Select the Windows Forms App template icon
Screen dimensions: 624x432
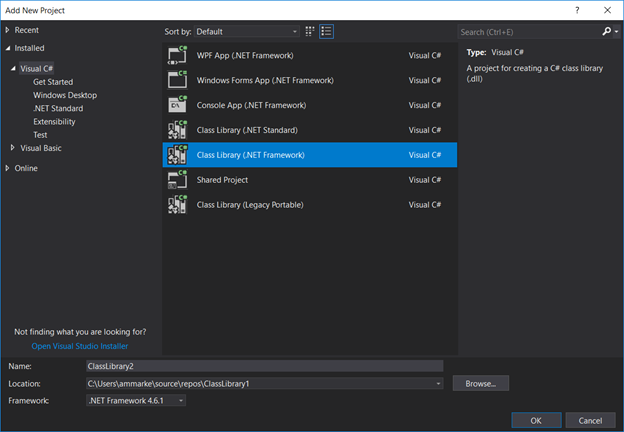[177, 80]
